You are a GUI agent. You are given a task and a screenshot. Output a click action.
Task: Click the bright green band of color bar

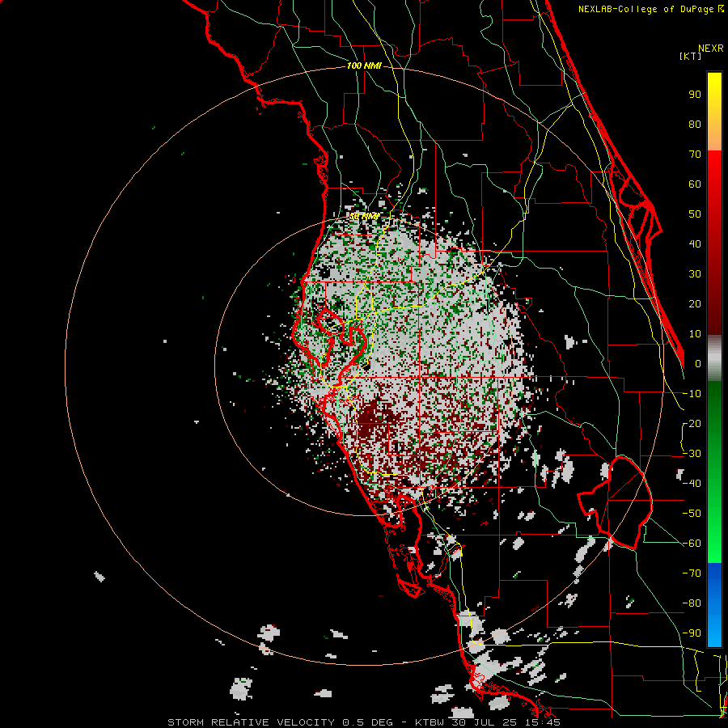tap(714, 534)
